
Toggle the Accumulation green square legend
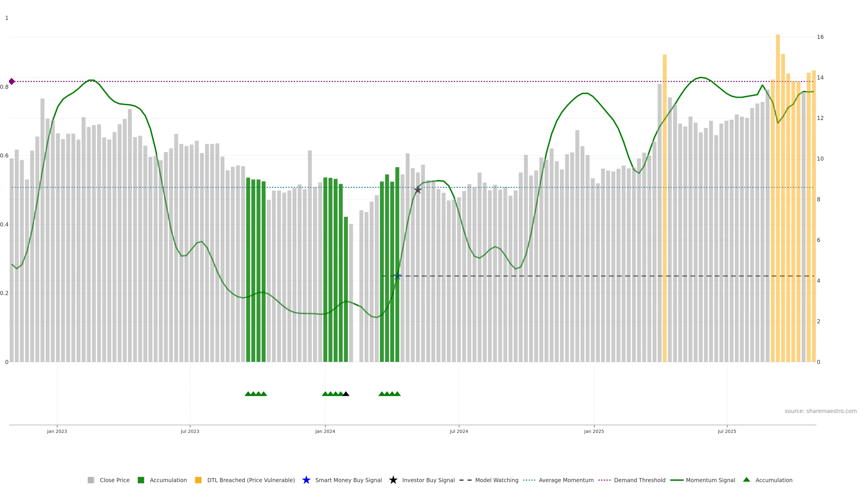[x=141, y=480]
